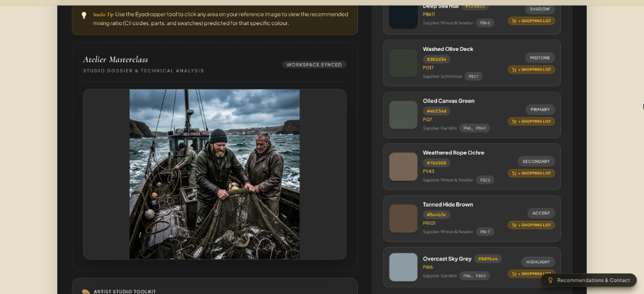Select the Overcast Sky Grey colour swatch
The image size is (644, 294).
tap(403, 267)
